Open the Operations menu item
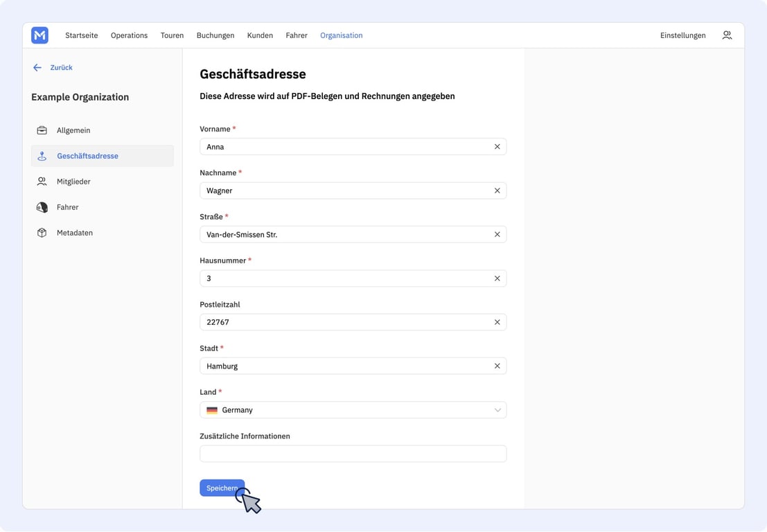This screenshot has height=532, width=767. [129, 35]
